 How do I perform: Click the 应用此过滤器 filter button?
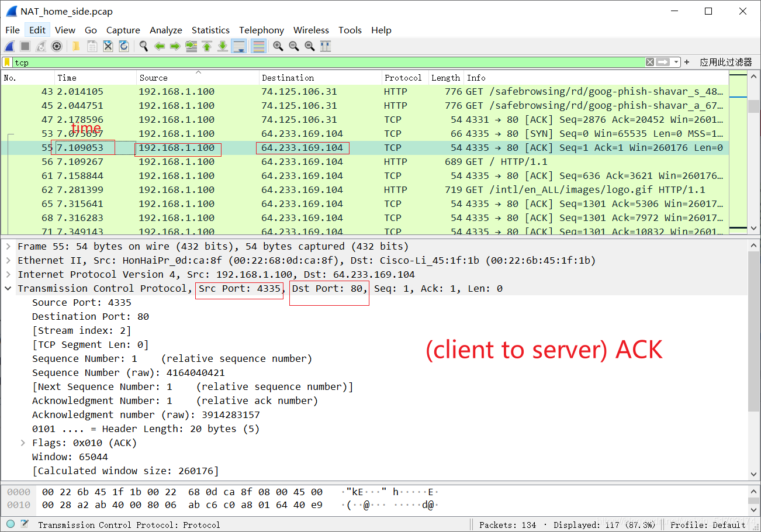click(x=726, y=62)
